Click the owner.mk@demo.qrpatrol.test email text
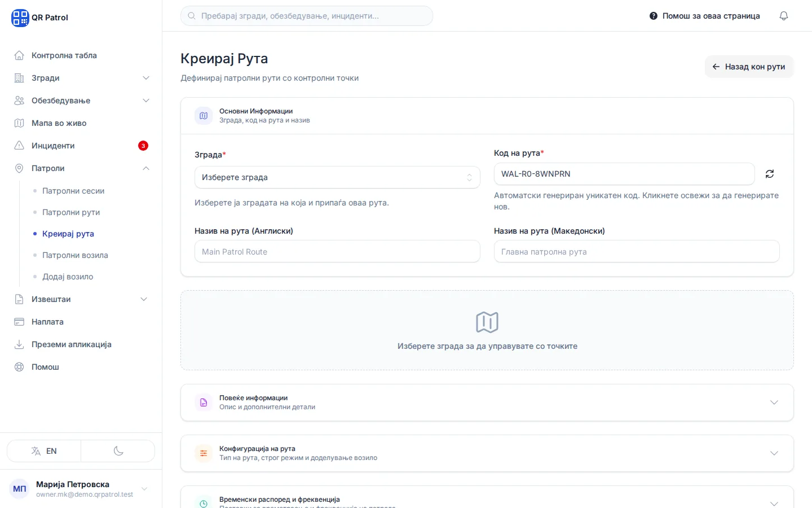Viewport: 812px width, 508px height. click(x=85, y=494)
